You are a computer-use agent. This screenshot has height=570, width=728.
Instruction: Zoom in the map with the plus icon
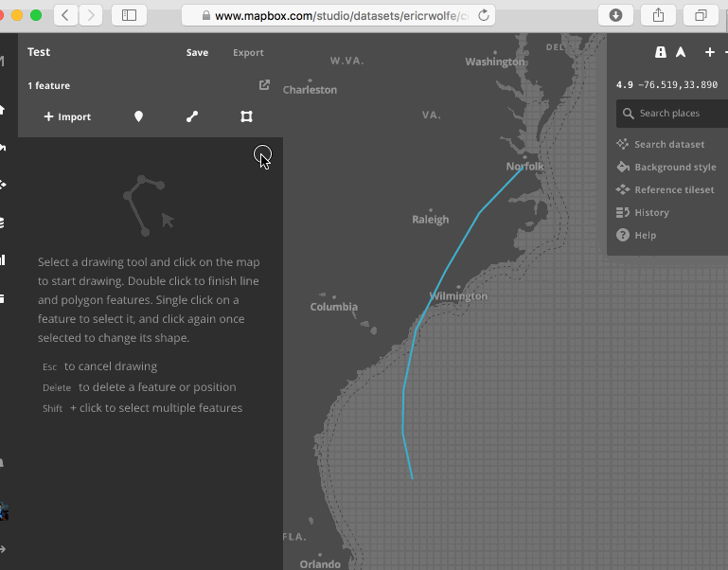coord(709,52)
